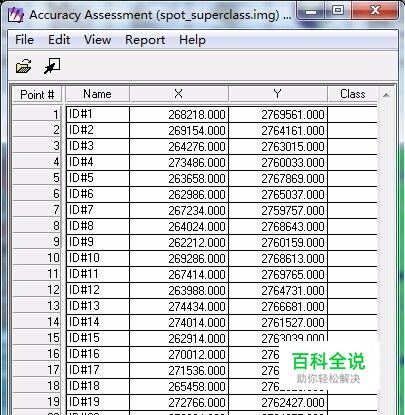405x415 pixels.
Task: Click the Y column header
Action: point(278,94)
